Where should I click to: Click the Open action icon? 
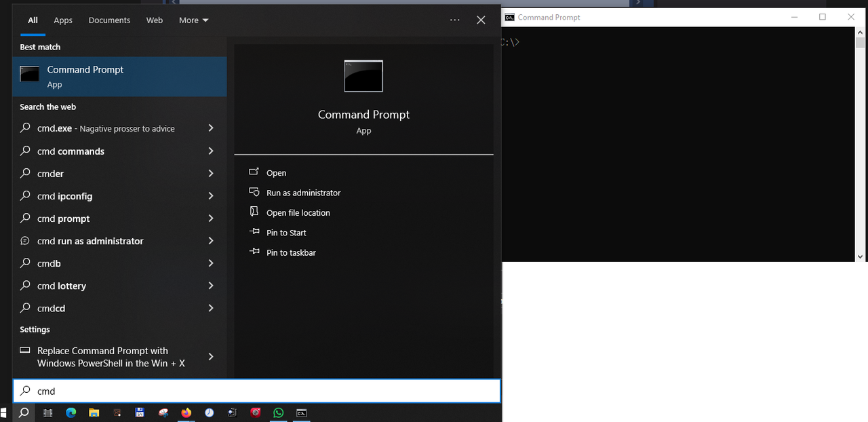254,172
